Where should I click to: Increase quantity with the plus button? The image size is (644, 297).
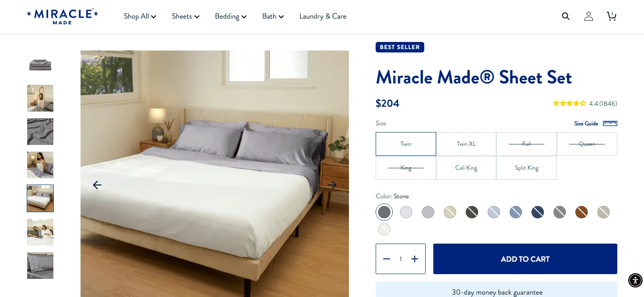[415, 259]
